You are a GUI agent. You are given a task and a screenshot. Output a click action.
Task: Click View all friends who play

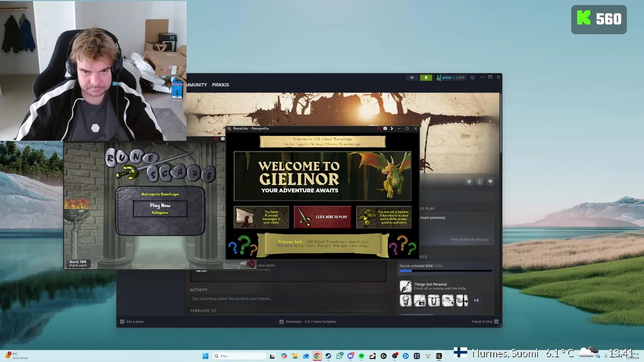pyautogui.click(x=469, y=239)
